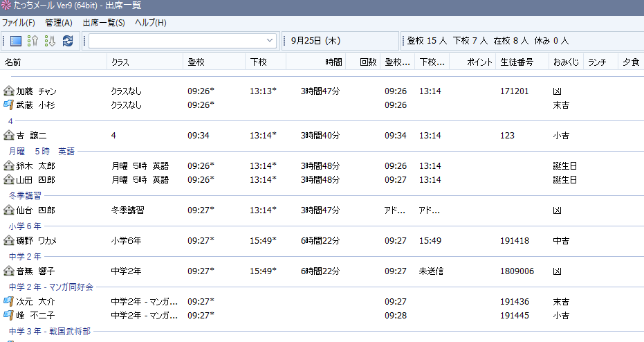Open the toolbar combo box dropdown arrow
Screen dimensions: 644x342
pyautogui.click(x=269, y=41)
